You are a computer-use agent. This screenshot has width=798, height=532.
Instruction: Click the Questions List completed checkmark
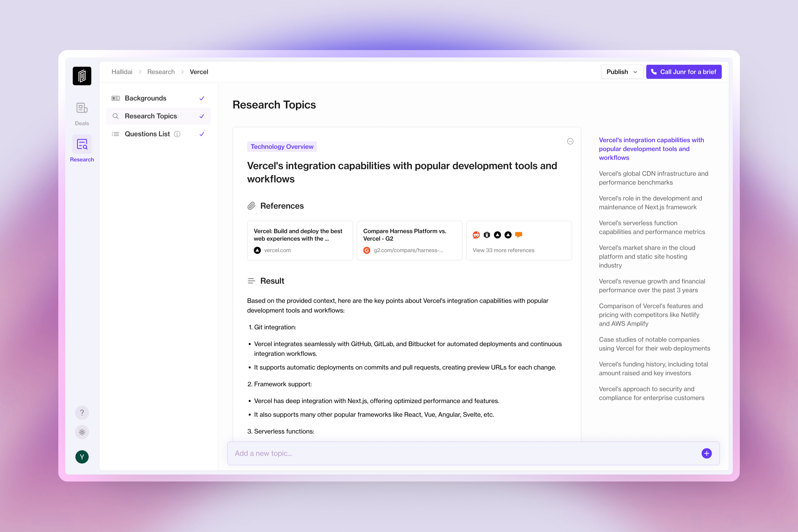(x=202, y=134)
